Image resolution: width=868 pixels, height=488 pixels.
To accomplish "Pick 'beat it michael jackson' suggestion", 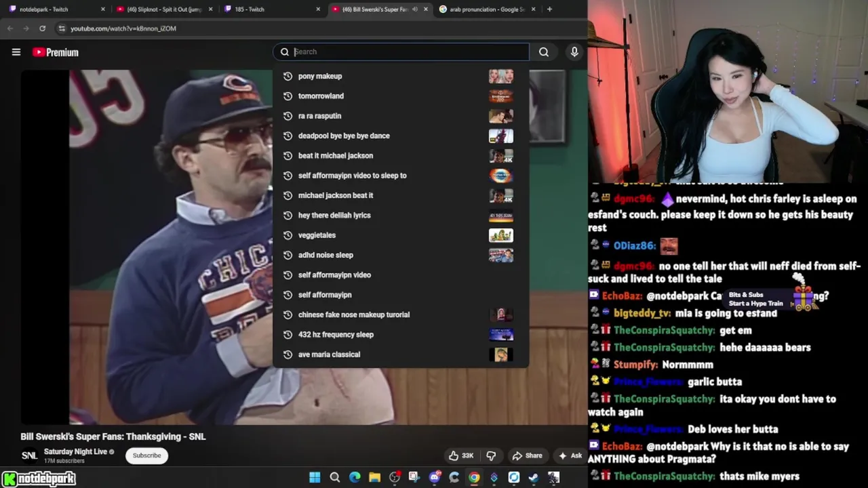I will 400,155.
